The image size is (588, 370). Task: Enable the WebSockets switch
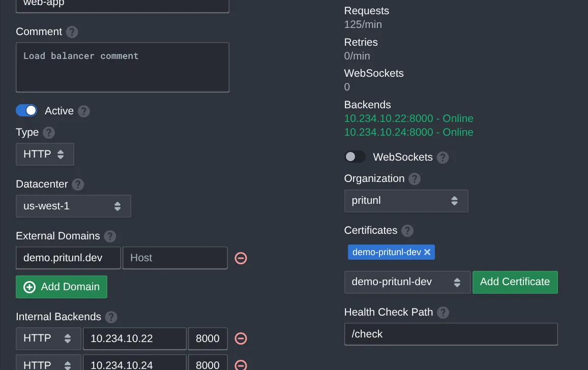tap(355, 157)
